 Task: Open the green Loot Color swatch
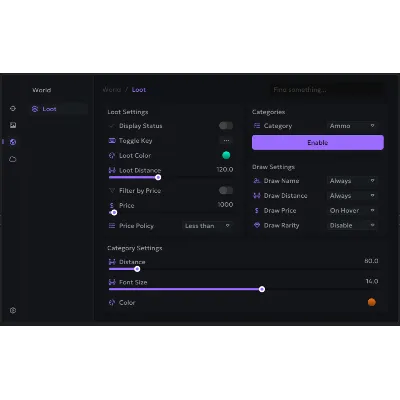click(x=226, y=155)
